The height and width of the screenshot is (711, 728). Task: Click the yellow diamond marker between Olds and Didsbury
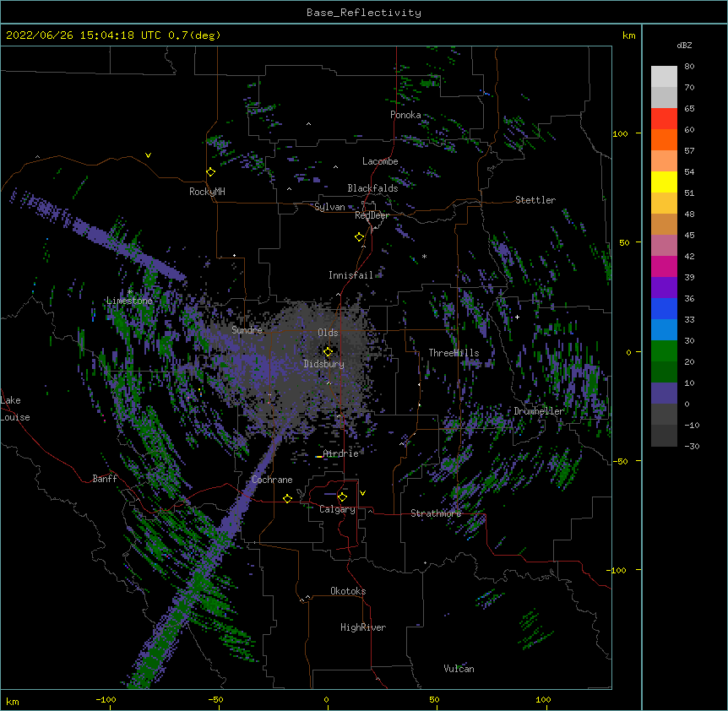329,351
